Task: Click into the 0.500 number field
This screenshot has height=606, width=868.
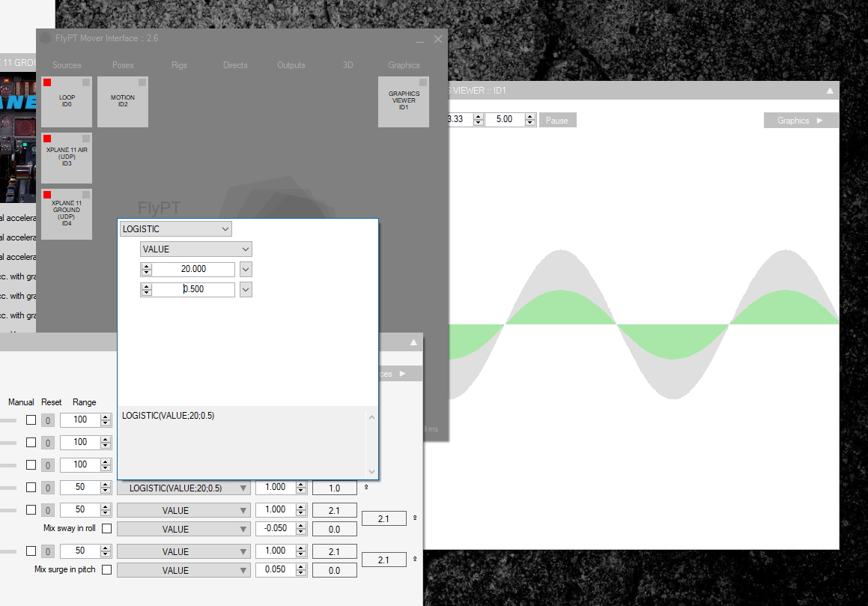Action: click(193, 289)
